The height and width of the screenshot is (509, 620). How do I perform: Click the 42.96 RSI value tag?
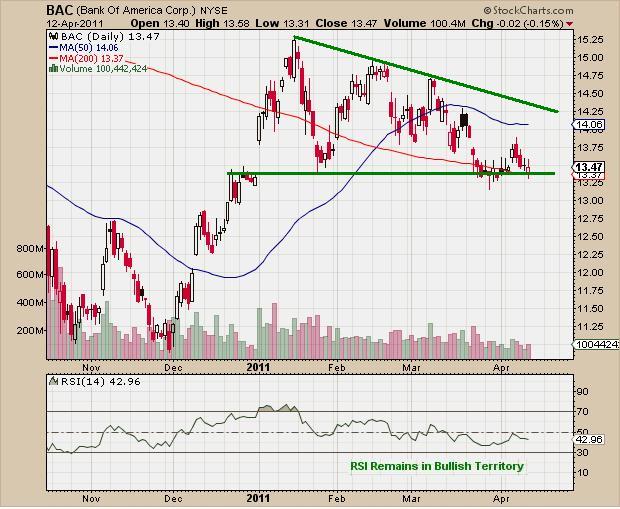589,439
